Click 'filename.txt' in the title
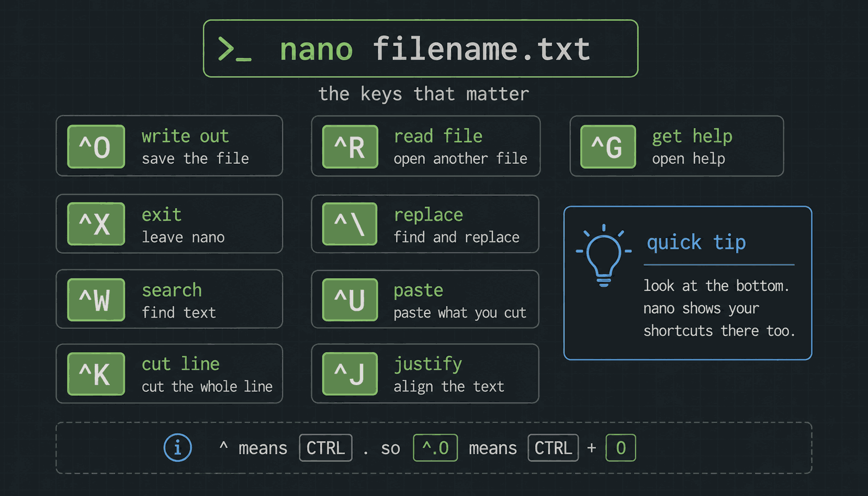Viewport: 868px width, 496px height. (x=482, y=49)
